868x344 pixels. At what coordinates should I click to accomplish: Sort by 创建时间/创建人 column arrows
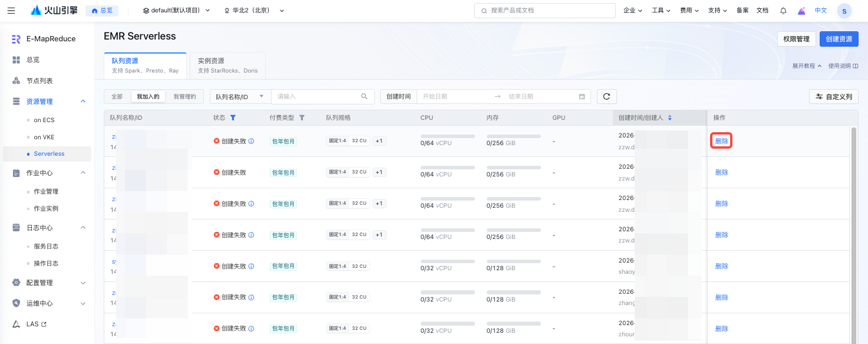[x=669, y=118]
